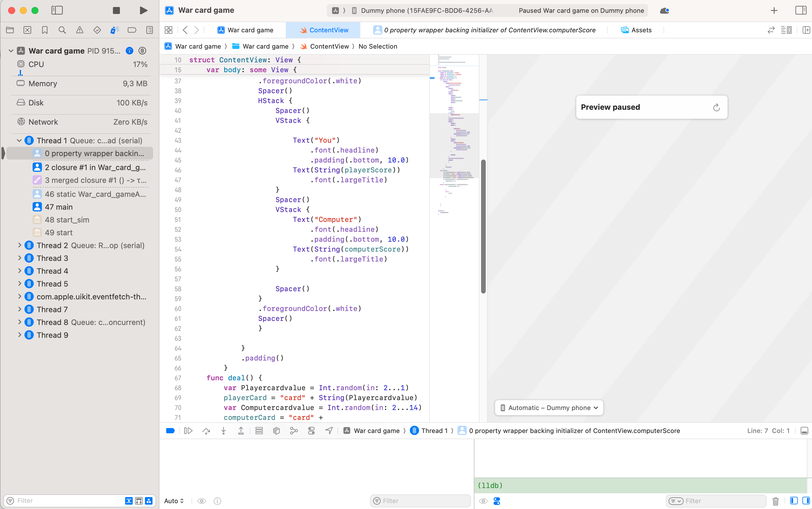Click the process pause icon beside PID
The height and width of the screenshot is (509, 812).
[x=143, y=51]
